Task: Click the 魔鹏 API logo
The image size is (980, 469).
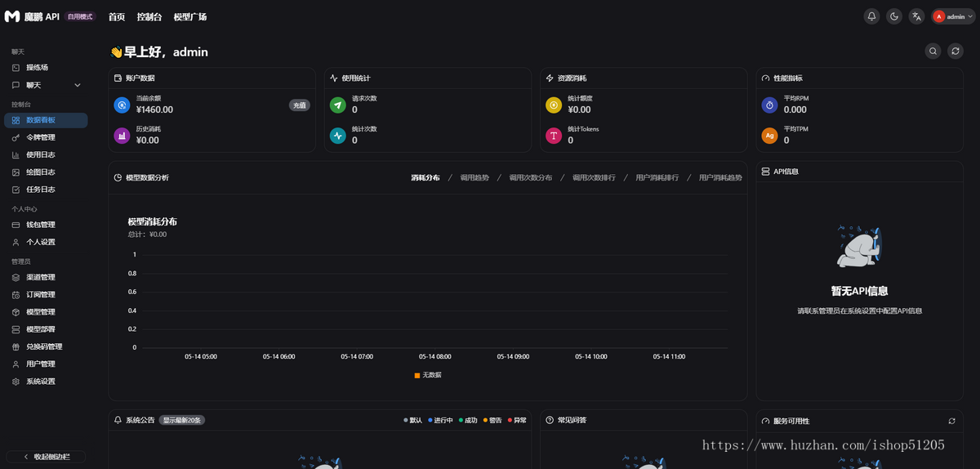Action: (32, 16)
